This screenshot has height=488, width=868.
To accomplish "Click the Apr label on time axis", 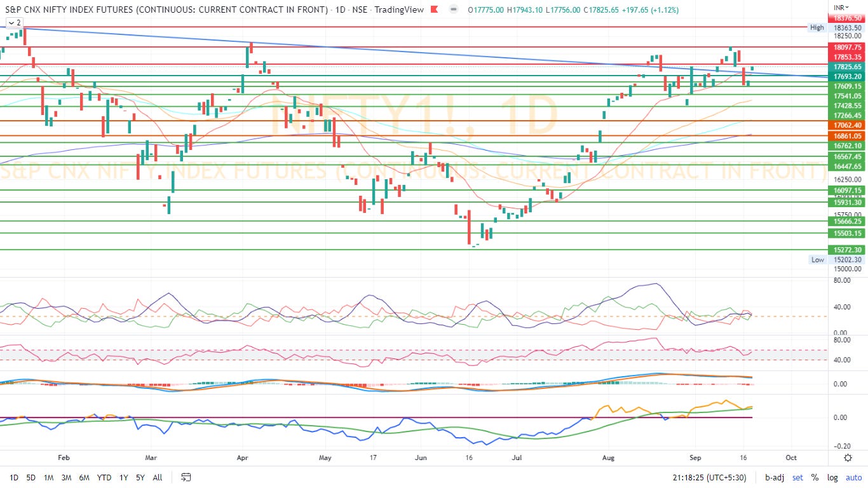I will click(241, 457).
